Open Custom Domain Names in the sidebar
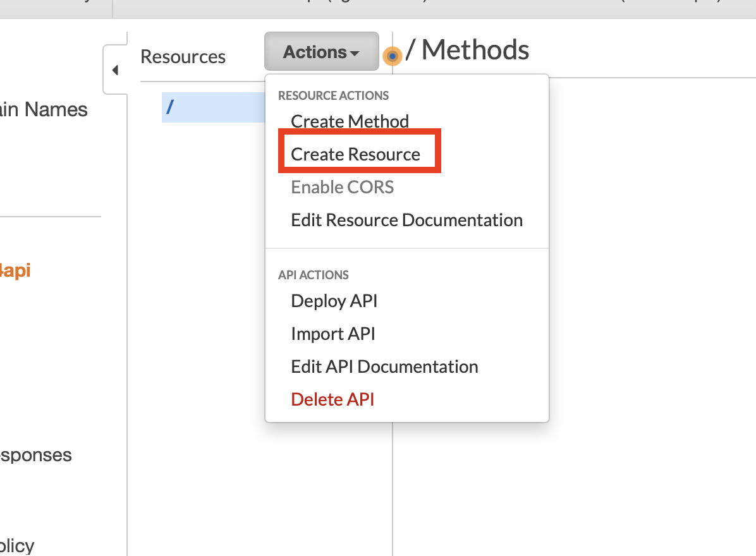The width and height of the screenshot is (756, 556). point(44,109)
